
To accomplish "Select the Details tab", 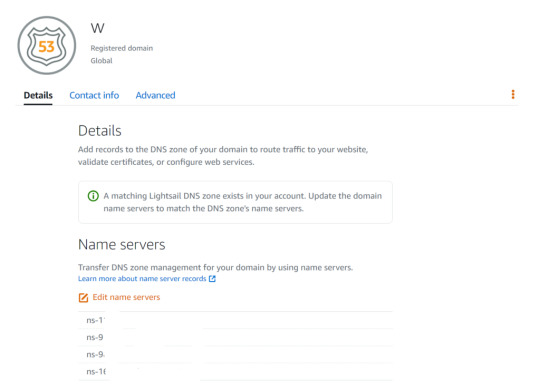I will 38,95.
